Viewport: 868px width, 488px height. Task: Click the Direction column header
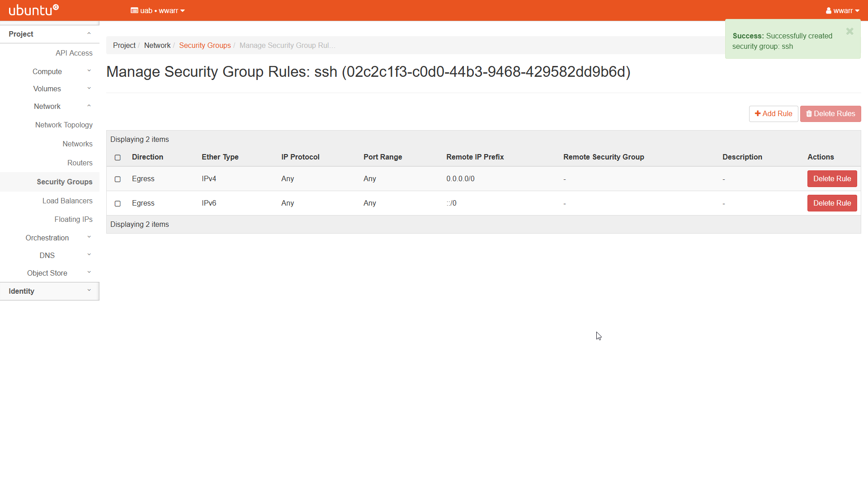(x=147, y=157)
